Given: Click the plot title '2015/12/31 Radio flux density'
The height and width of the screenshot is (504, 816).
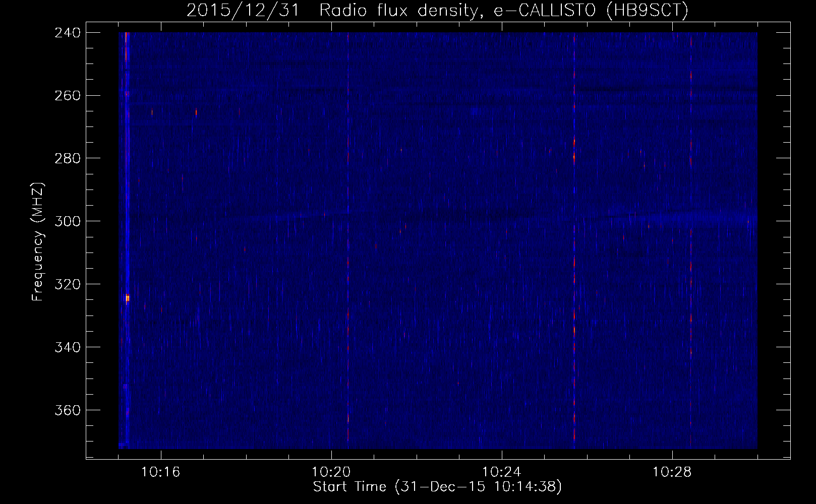Looking at the screenshot, I should click(437, 11).
